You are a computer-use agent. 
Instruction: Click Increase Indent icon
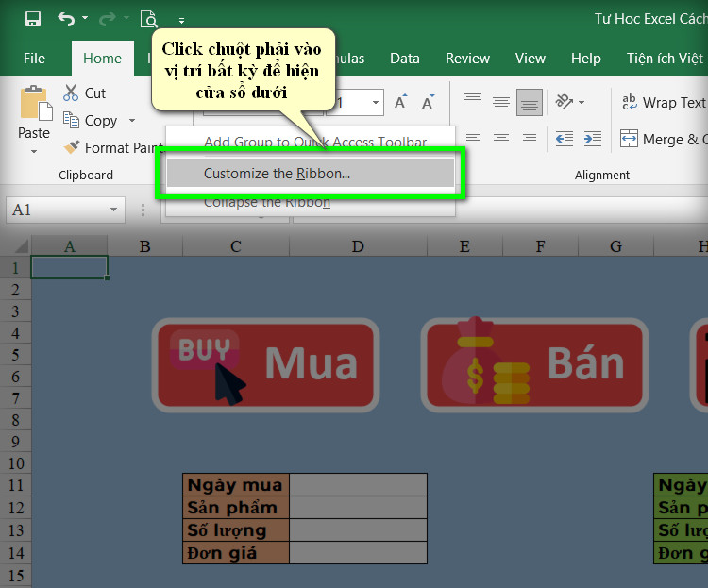click(x=593, y=139)
